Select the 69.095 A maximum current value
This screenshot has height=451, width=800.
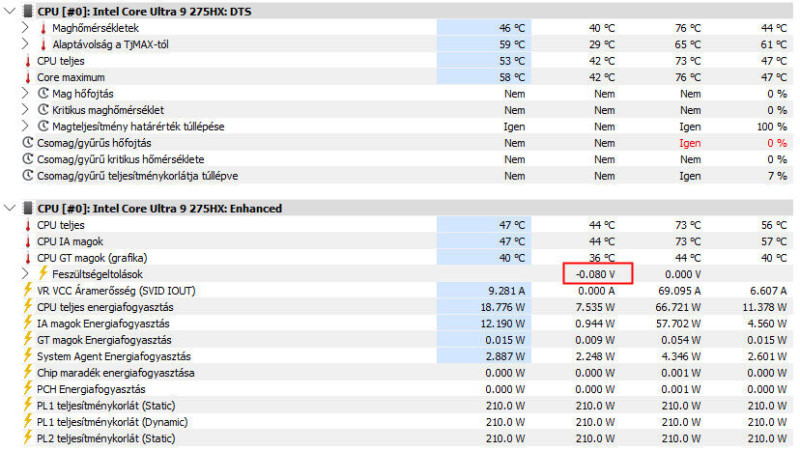[678, 291]
